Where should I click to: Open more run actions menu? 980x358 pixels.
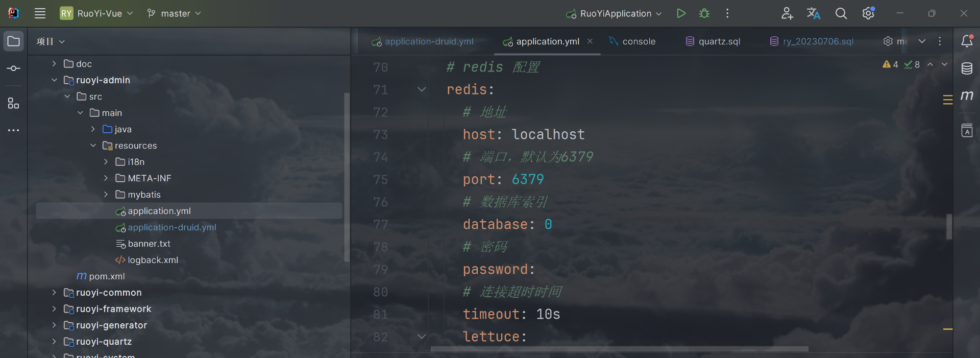tap(727, 13)
